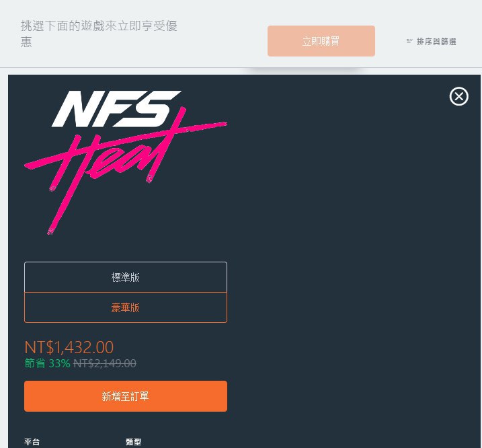Viewport: 482px width, 448px height.
Task: Click the crossed-out NT$2,149.00 original price
Action: pos(105,363)
